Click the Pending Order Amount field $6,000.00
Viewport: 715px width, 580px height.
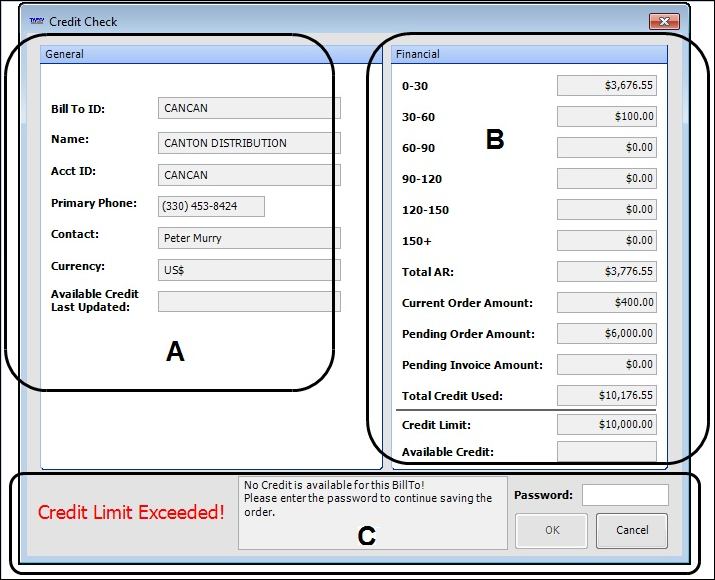click(x=607, y=334)
